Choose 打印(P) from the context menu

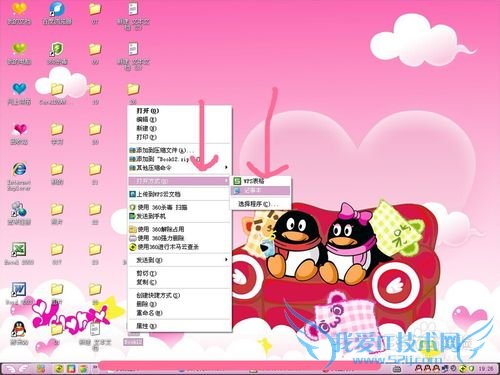[180, 137]
